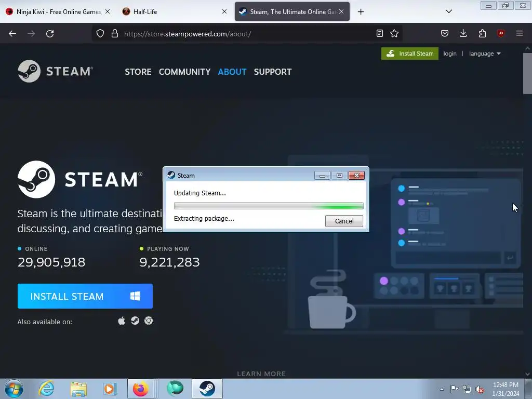Open the media player taskbar icon
The width and height of the screenshot is (532, 399).
point(110,389)
